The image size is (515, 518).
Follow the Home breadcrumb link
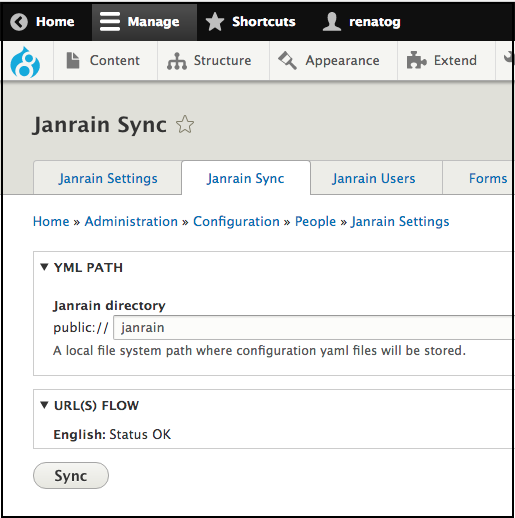(51, 222)
